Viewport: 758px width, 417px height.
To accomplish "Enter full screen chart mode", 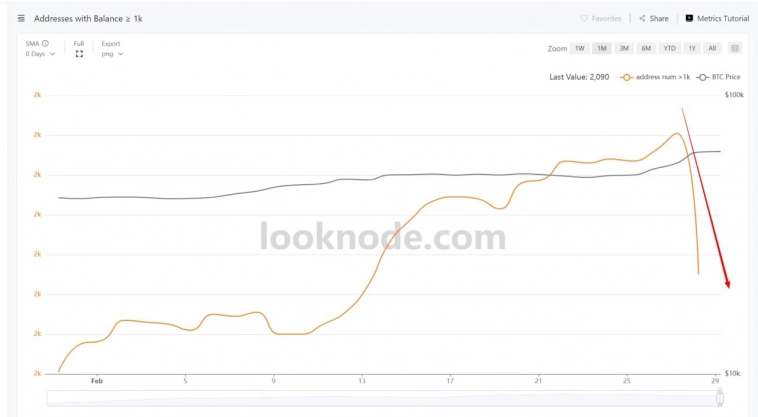I will (x=79, y=54).
